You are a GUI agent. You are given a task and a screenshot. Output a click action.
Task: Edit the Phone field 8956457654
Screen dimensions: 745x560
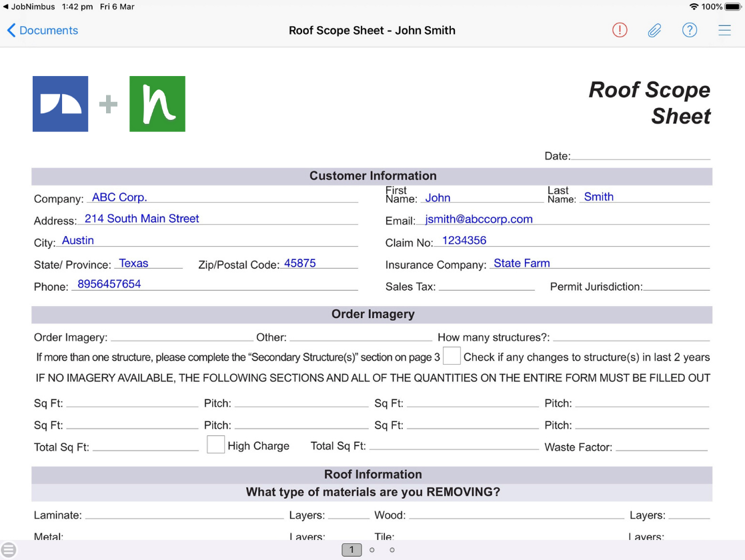(215, 284)
